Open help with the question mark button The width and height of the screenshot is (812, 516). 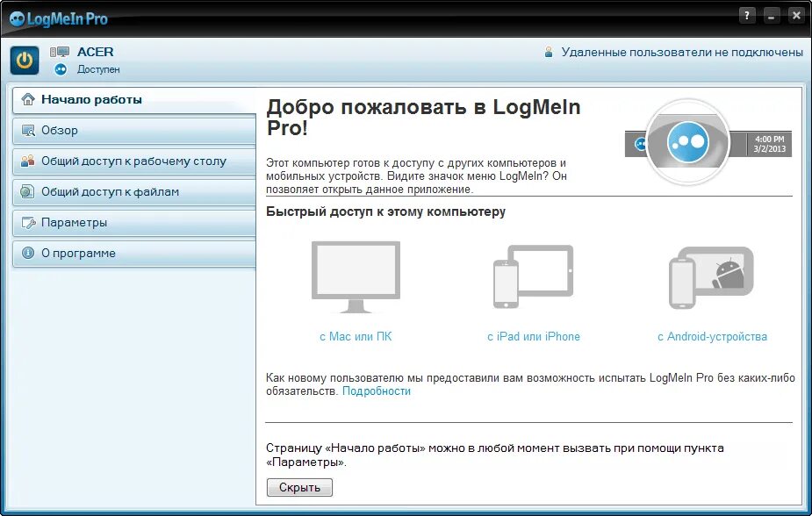pos(747,16)
